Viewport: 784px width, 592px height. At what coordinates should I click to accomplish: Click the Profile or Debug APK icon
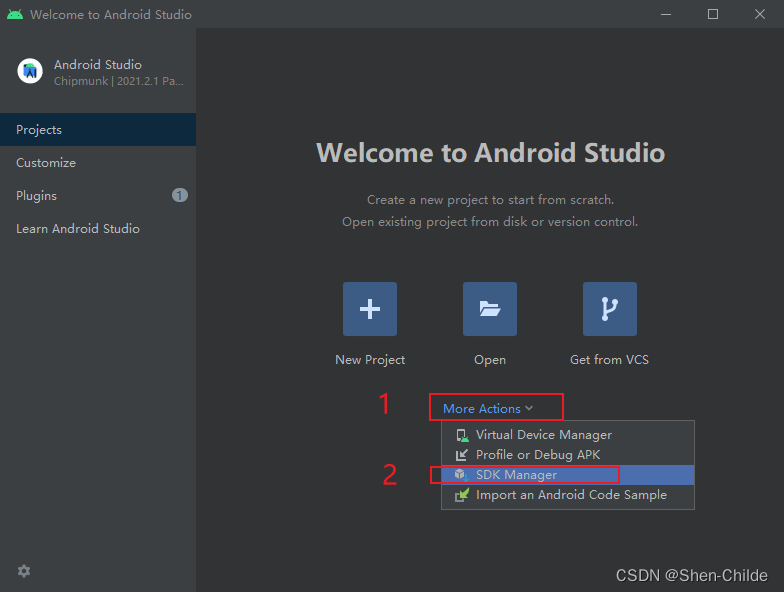[462, 455]
